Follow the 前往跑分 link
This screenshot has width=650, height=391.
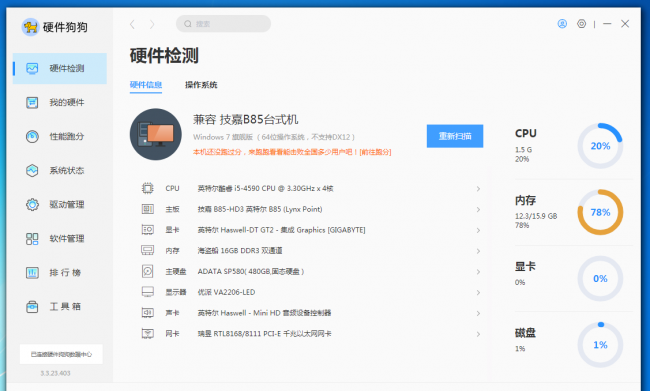point(376,152)
